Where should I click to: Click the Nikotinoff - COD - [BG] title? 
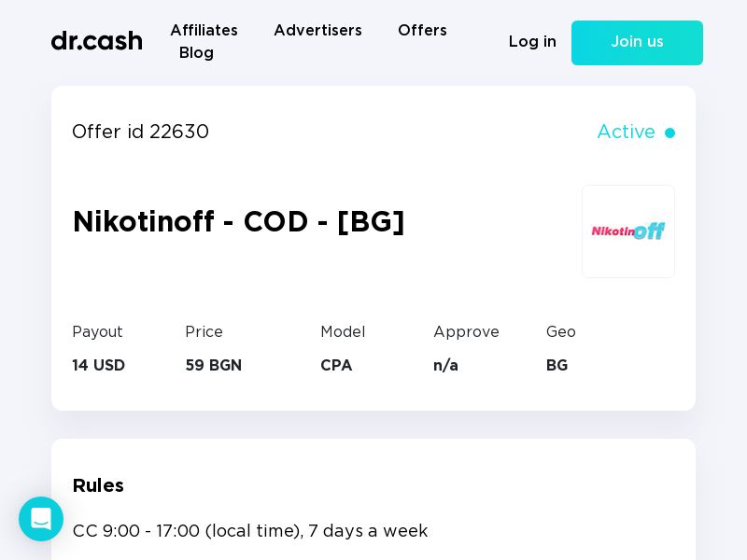[x=238, y=222]
